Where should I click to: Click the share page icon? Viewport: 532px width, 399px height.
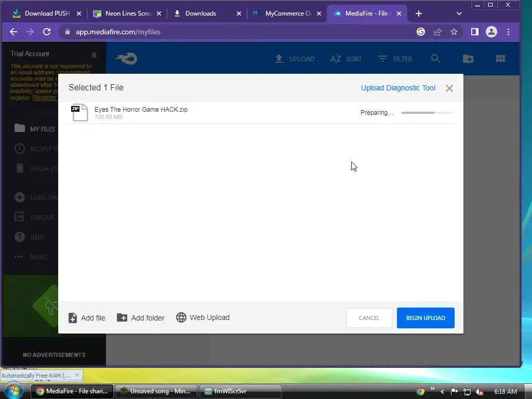pos(437,32)
